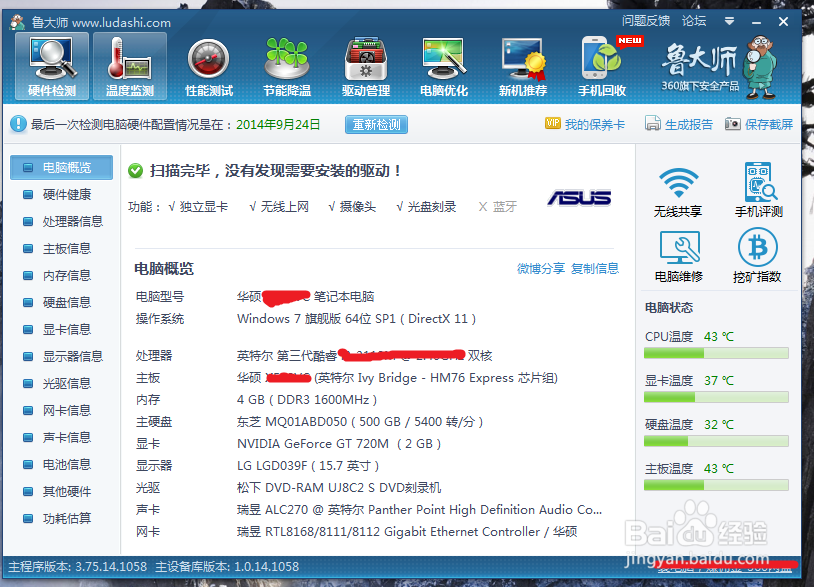The width and height of the screenshot is (814, 587).
Task: Click the 鲁大师 logo at top right
Action: pos(718,66)
